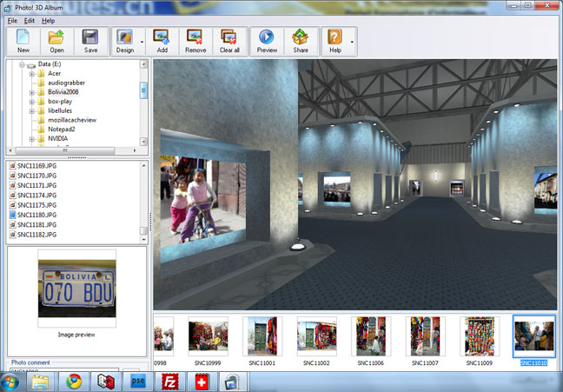Image resolution: width=563 pixels, height=392 pixels.
Task: Select the NVIDIA folder in tree
Action: pos(57,138)
